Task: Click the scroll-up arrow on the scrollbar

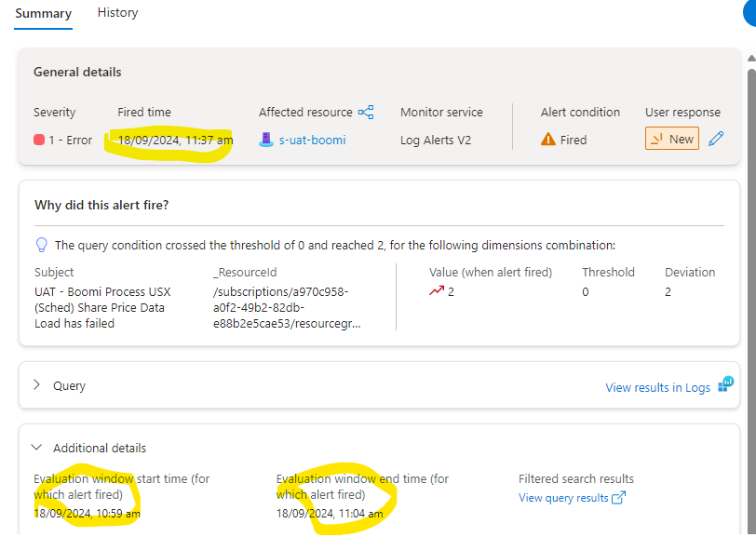Action: pyautogui.click(x=749, y=59)
